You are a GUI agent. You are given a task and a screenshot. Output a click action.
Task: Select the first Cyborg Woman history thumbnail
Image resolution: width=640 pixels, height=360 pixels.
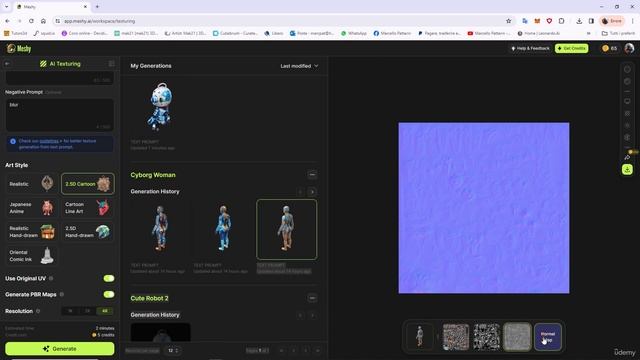pyautogui.click(x=160, y=229)
